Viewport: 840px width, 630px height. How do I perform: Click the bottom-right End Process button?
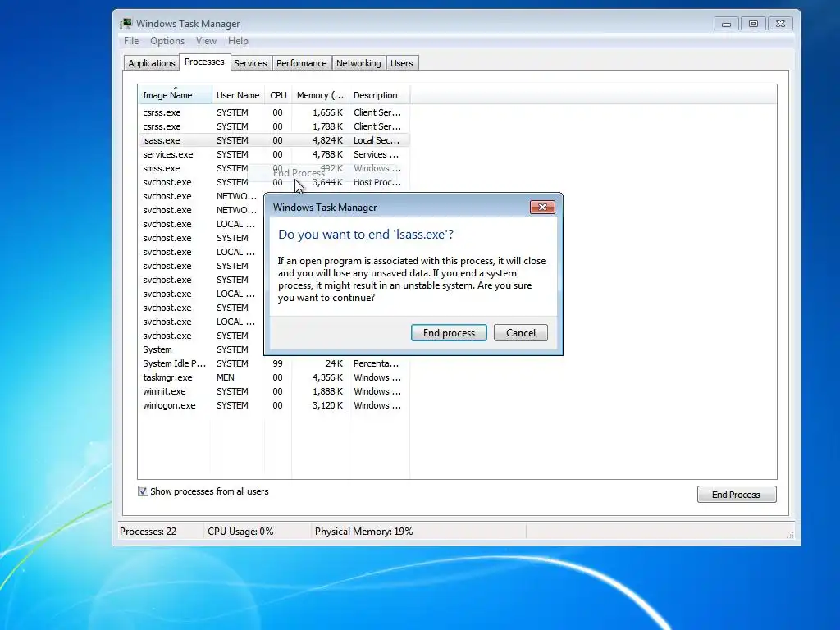737,495
